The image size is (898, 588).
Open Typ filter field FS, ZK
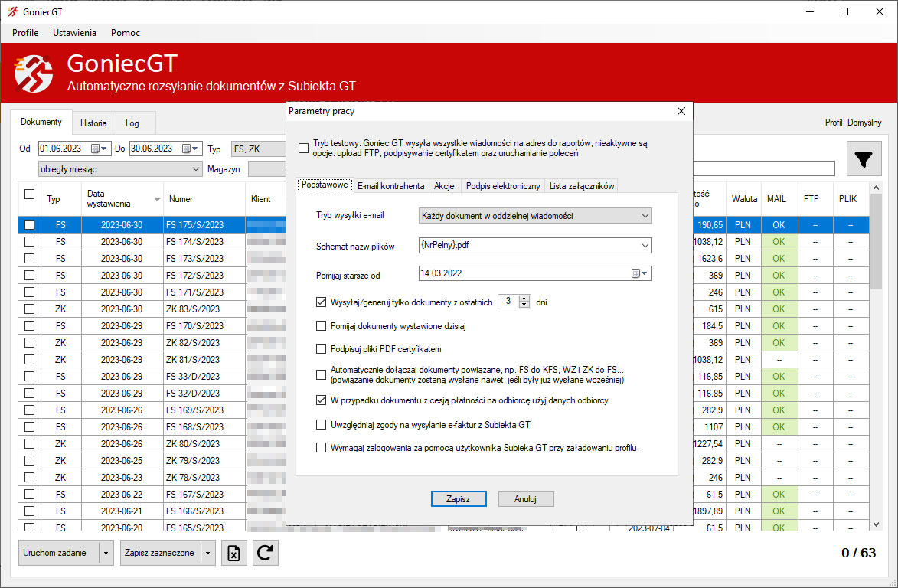[258, 149]
